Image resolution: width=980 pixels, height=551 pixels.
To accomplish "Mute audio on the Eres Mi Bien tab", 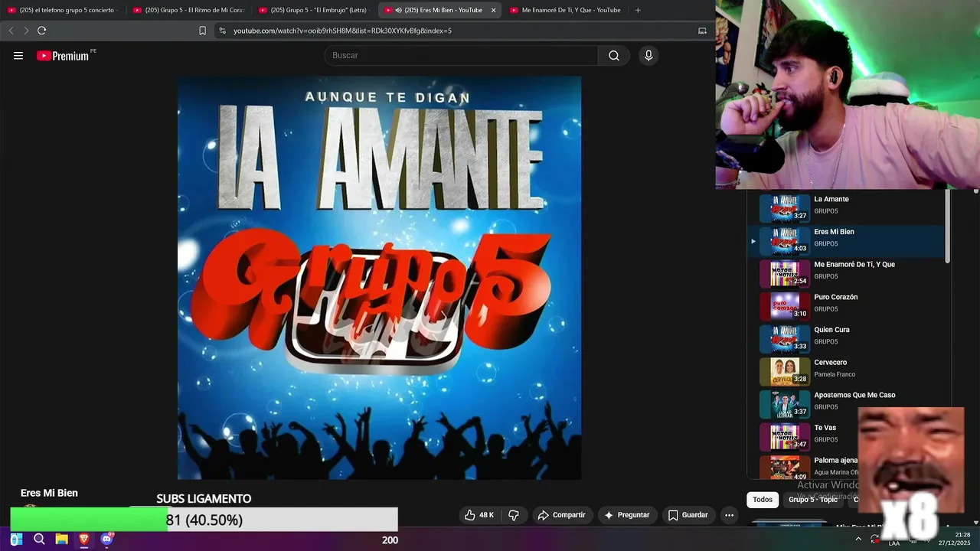I will 398,10.
